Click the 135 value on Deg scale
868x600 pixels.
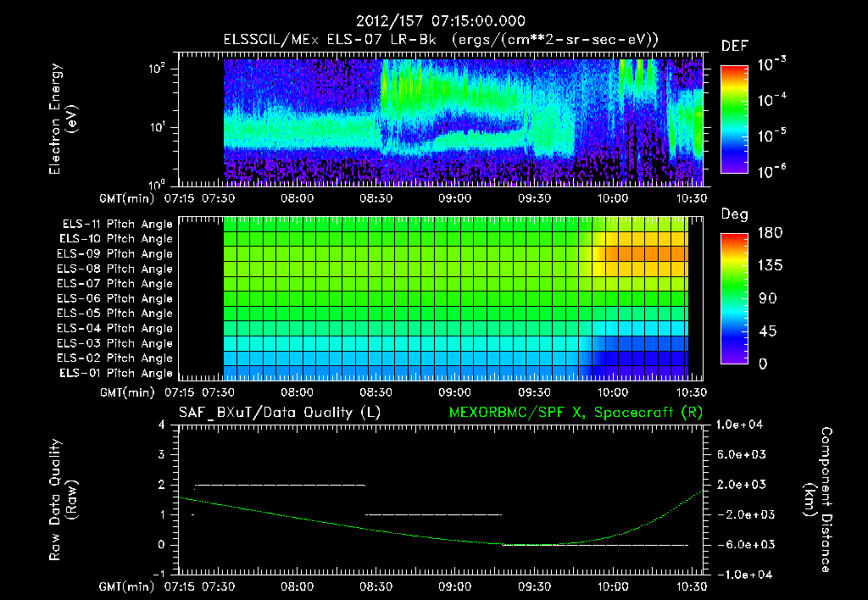coord(770,266)
